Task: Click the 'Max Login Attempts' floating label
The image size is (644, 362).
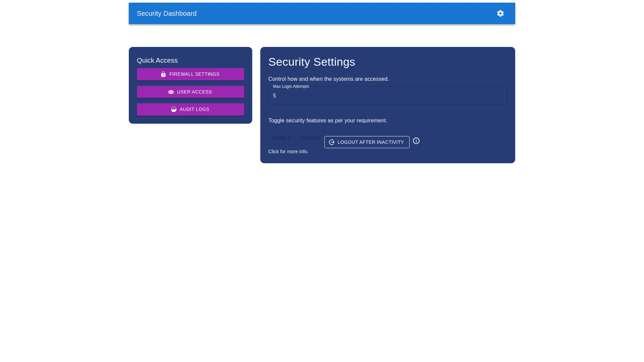Action: (291, 86)
